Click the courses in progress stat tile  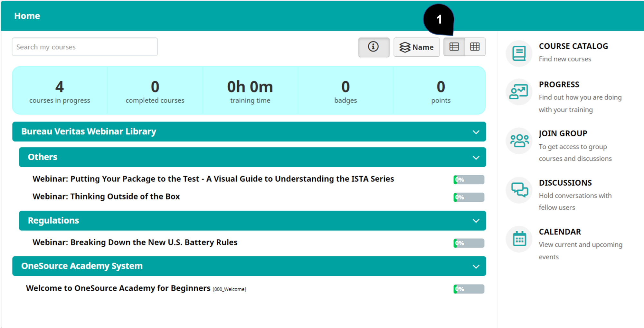pos(60,91)
